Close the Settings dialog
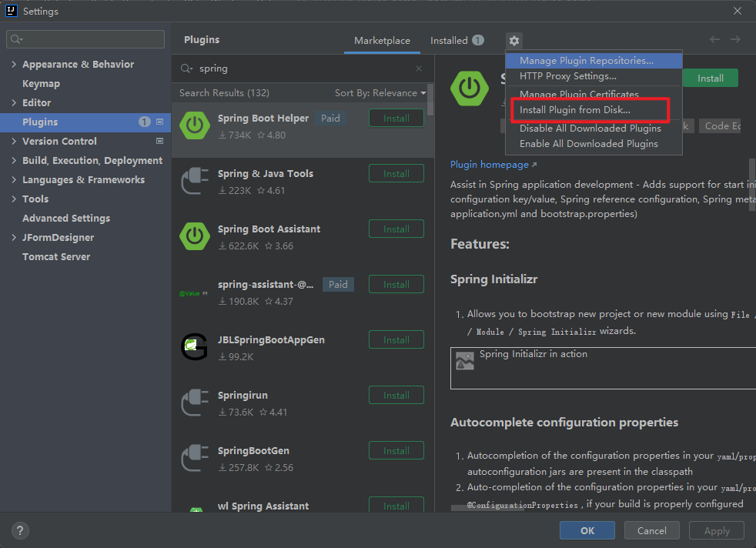Viewport: 756px width, 548px height. point(738,11)
